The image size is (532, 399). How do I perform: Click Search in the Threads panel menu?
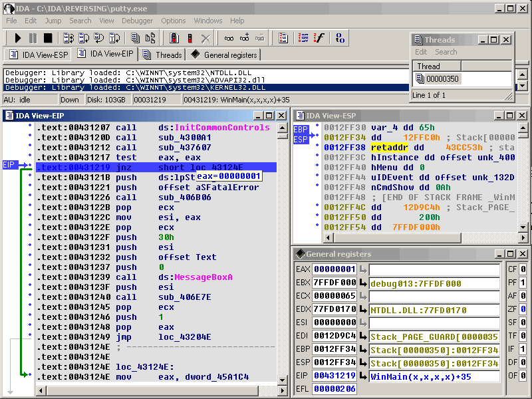446,52
